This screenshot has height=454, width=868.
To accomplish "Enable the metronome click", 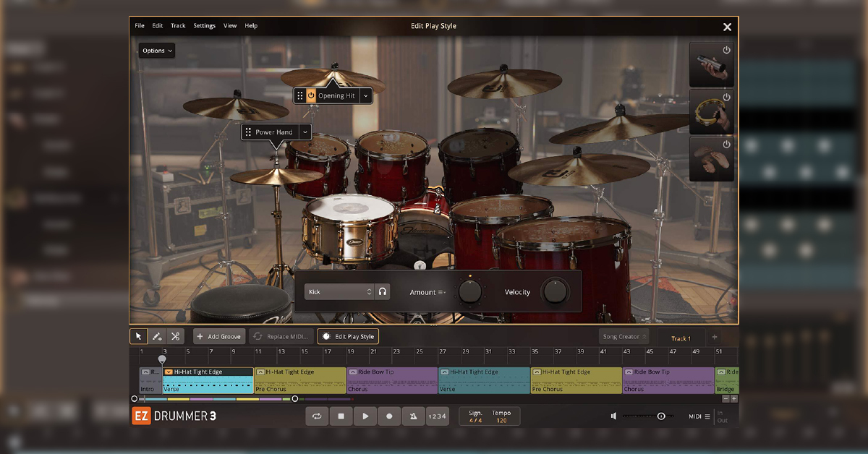I will [x=412, y=416].
